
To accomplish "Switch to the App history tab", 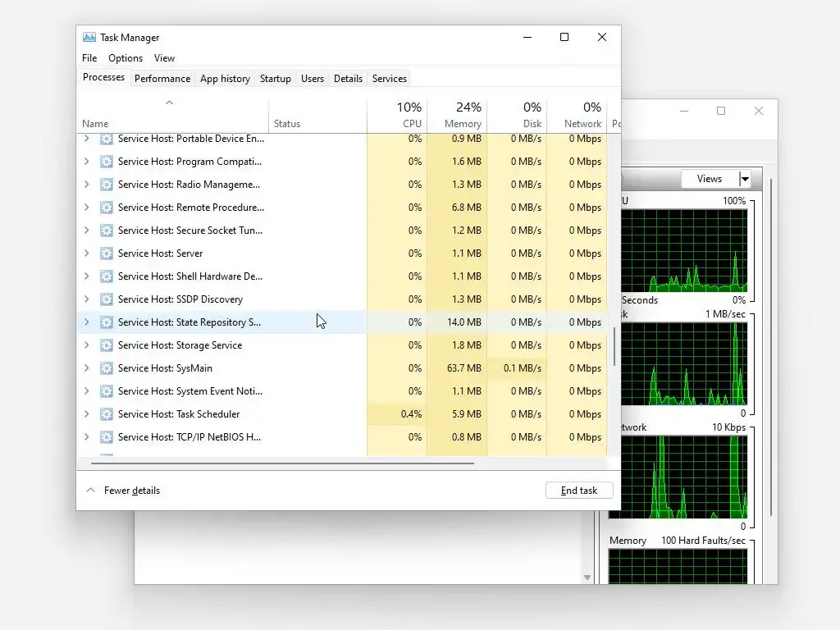I will tap(225, 79).
